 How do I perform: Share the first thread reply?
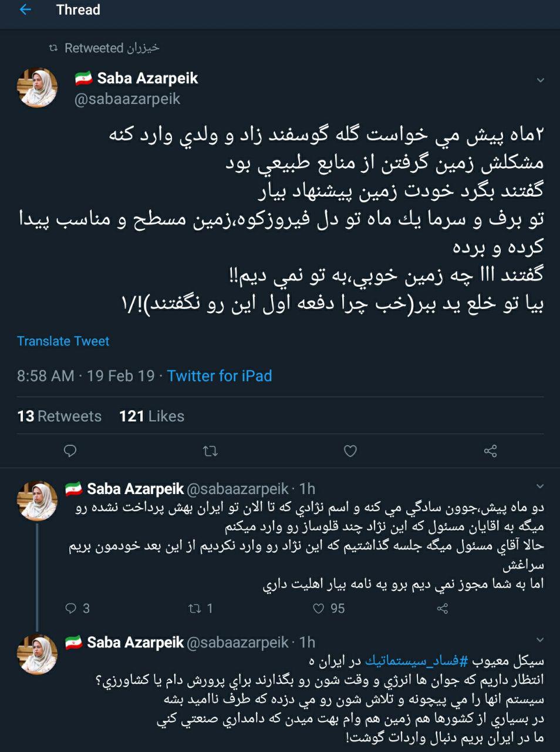tap(443, 608)
